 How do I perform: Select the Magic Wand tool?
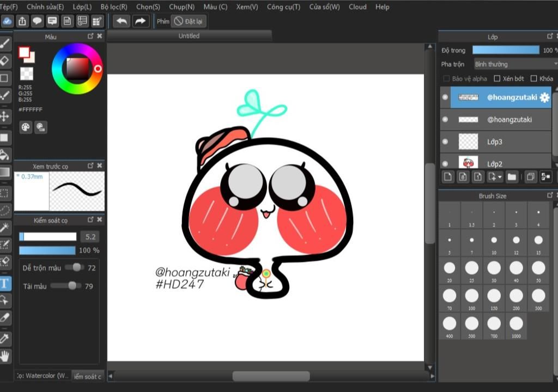(x=5, y=227)
